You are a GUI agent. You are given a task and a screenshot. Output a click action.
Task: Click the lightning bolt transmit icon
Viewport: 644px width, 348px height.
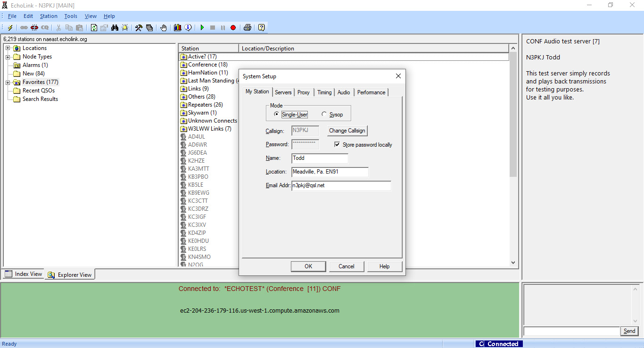click(10, 28)
